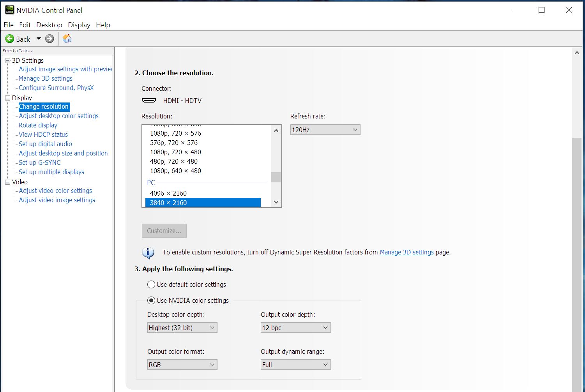Select resolution 1080p, 720 × 480
This screenshot has height=392, width=585.
pyautogui.click(x=203, y=152)
